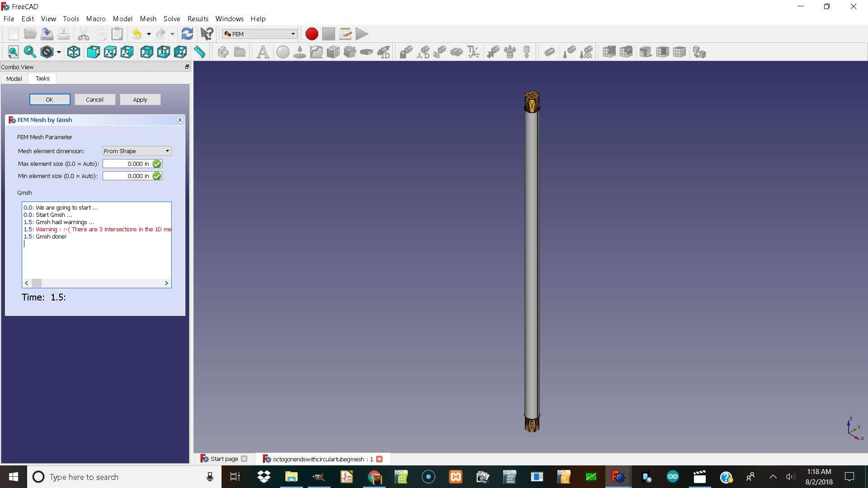This screenshot has width=868, height=488.
Task: Close the octogonendswithcirculartubegmesh document tab
Action: tap(379, 459)
